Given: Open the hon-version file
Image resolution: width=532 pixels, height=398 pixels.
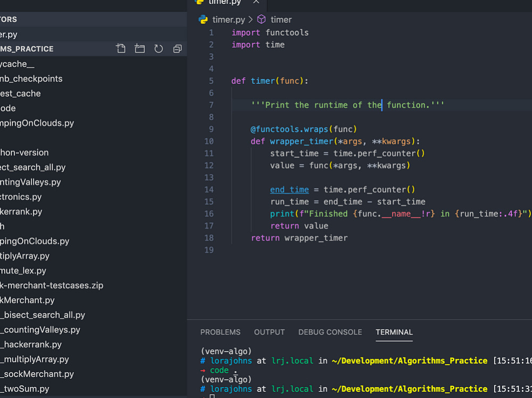Looking at the screenshot, I should pyautogui.click(x=93, y=153).
